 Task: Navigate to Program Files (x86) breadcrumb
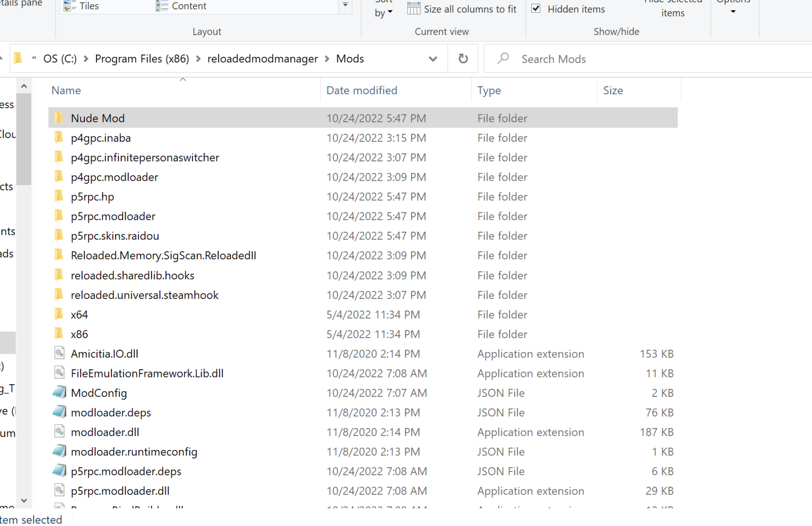[x=142, y=59]
